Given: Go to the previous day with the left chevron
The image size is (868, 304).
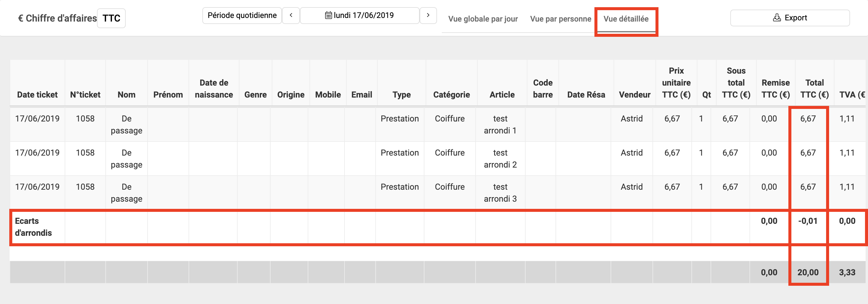Looking at the screenshot, I should (291, 16).
